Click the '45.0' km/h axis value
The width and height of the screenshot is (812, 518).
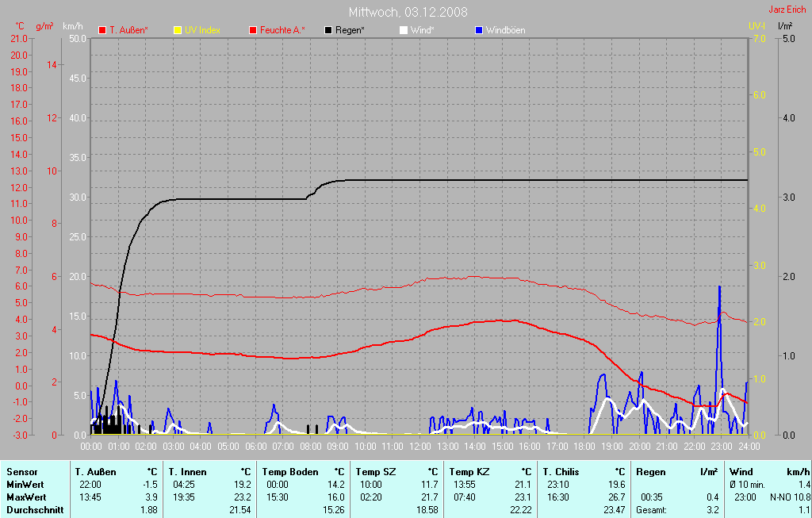[x=78, y=79]
